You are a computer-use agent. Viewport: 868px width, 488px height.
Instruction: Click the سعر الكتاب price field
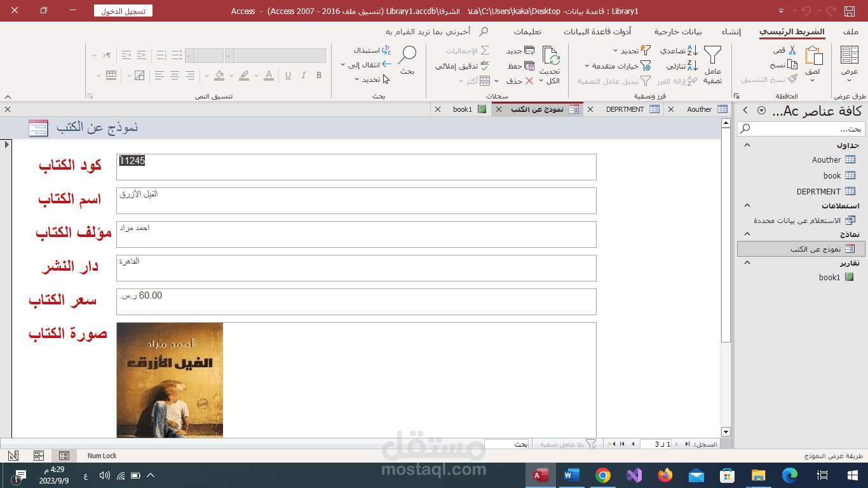point(356,302)
